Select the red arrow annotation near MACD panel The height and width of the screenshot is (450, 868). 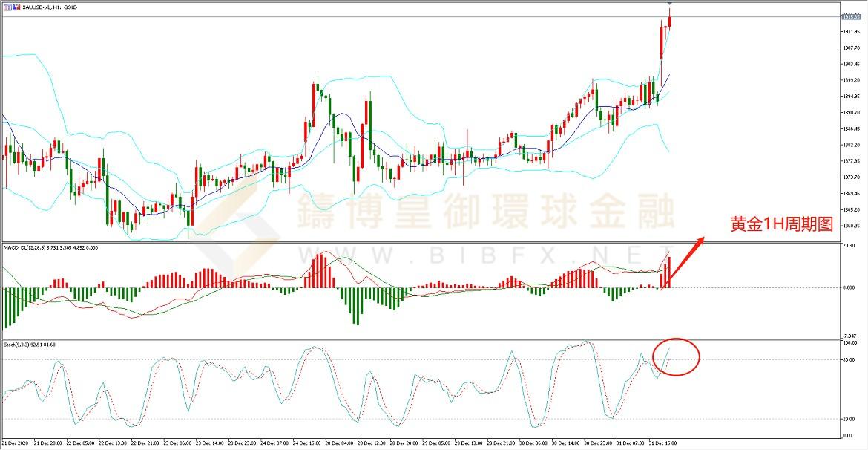point(683,261)
